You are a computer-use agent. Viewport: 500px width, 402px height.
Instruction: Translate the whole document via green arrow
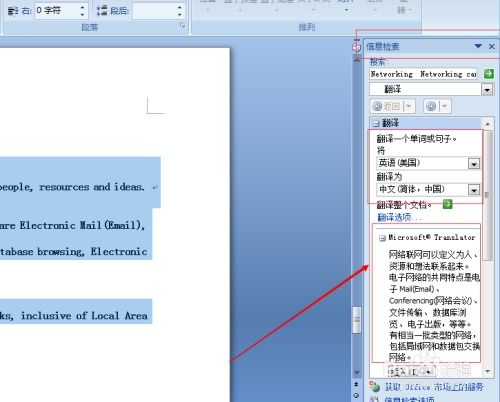click(448, 204)
